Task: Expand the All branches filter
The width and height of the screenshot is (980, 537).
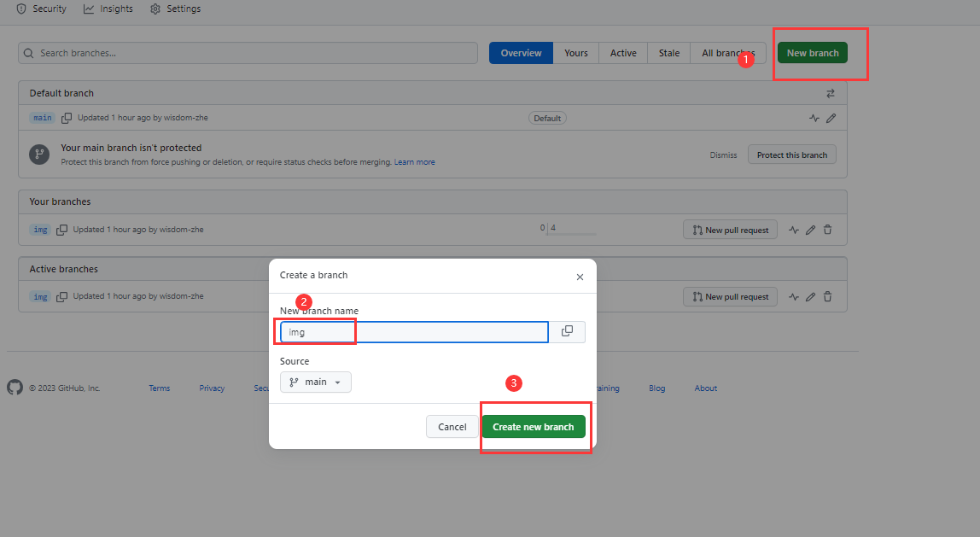Action: (x=726, y=52)
